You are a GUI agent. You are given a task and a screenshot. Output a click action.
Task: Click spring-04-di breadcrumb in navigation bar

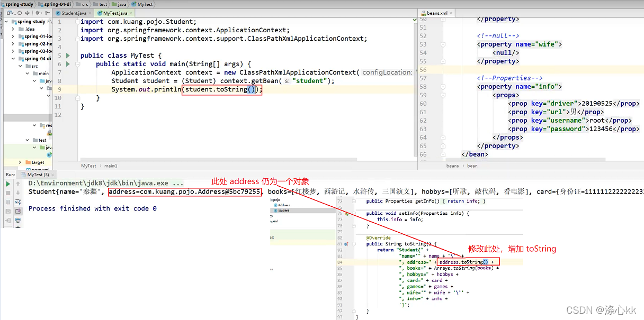[x=57, y=4]
